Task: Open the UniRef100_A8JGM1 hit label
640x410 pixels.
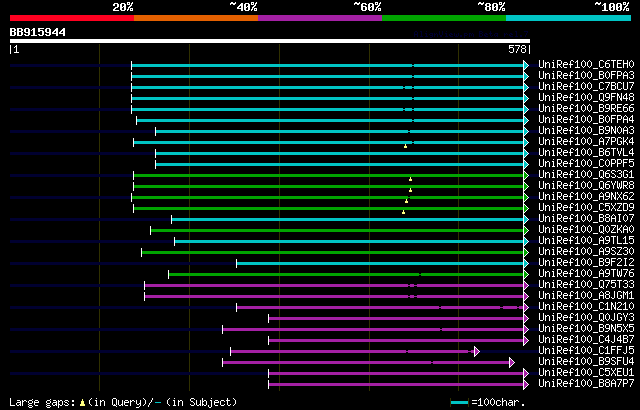Action: [x=586, y=296]
